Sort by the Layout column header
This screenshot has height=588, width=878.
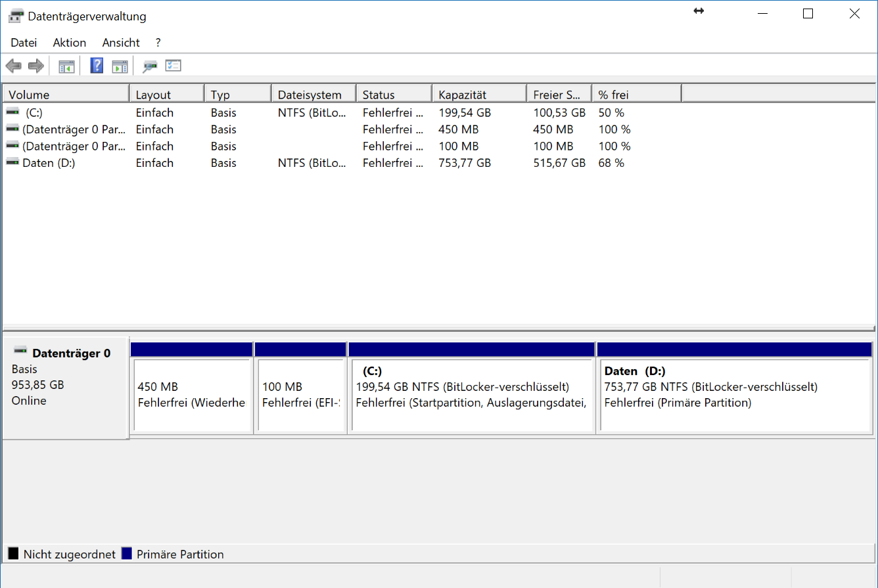pos(167,95)
